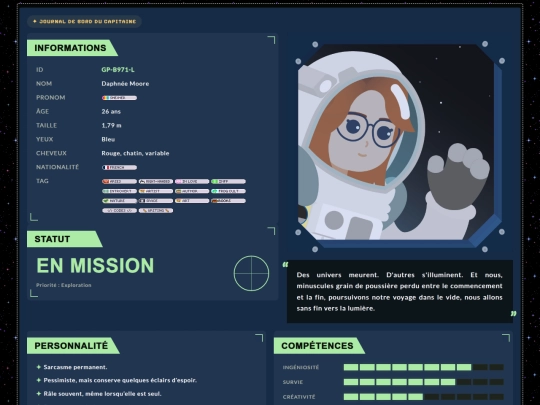Screen dimensions: 540x405
Task: Click the name Daphnée Moore
Action: tap(125, 84)
